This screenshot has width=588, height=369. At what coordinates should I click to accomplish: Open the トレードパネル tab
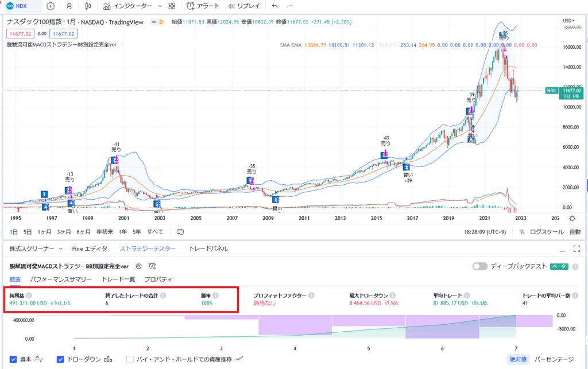click(208, 248)
